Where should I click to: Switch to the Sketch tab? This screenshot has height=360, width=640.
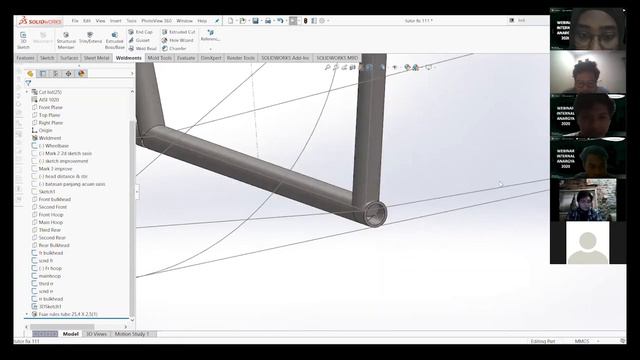(x=47, y=58)
